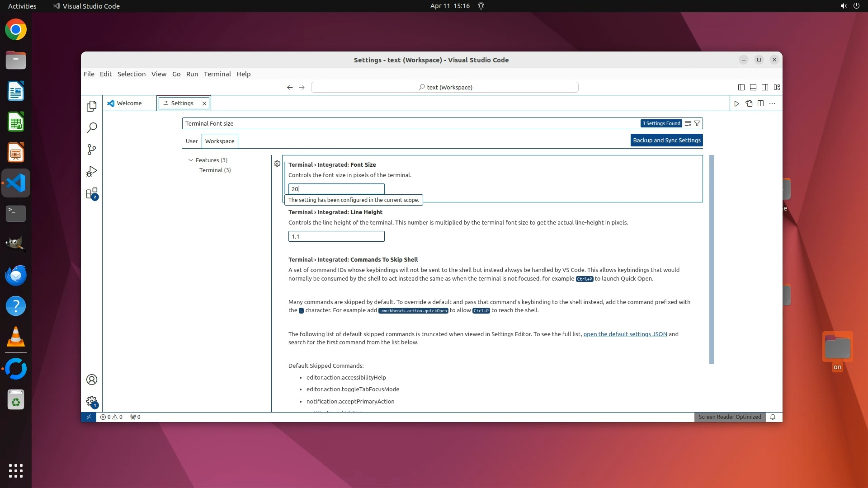Click the Line Height input field

tap(336, 236)
